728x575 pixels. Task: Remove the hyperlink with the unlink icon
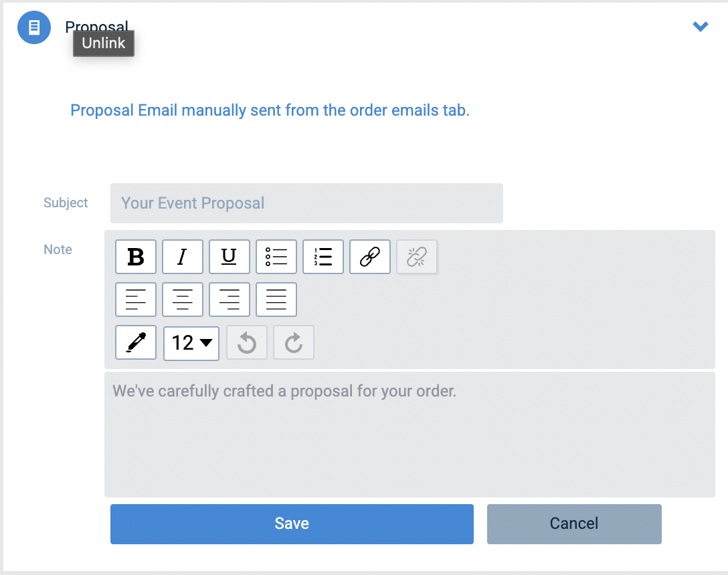tap(417, 257)
